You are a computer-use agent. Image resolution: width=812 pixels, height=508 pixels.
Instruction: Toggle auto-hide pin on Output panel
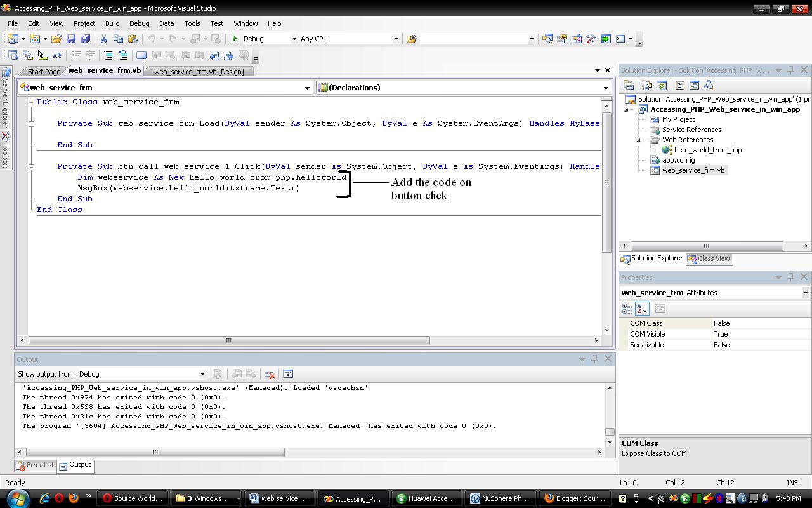point(594,359)
